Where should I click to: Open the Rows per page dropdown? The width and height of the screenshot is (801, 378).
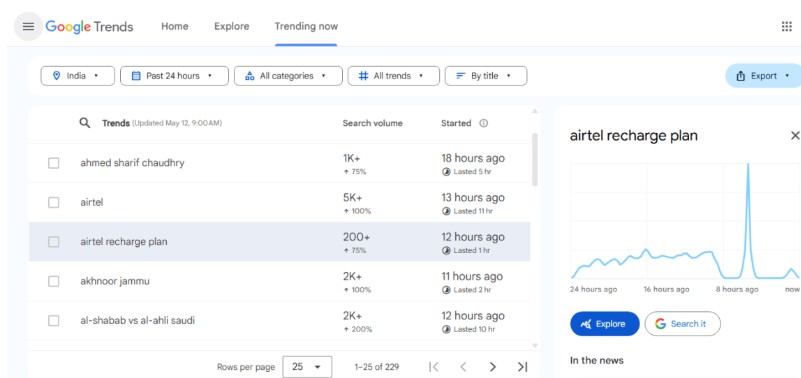307,367
